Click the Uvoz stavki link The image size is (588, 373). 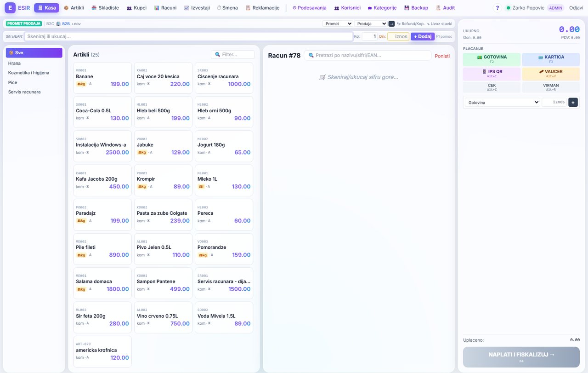(440, 23)
